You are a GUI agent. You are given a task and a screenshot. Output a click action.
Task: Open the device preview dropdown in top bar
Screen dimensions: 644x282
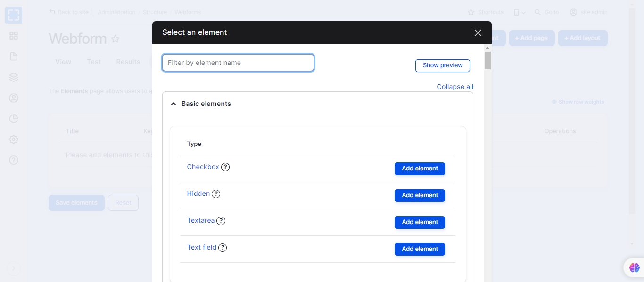coord(519,12)
